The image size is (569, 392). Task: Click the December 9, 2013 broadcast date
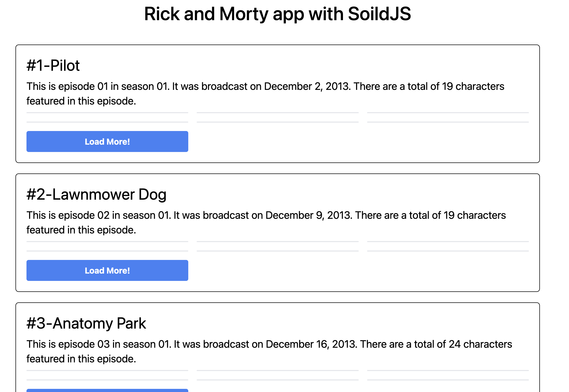click(309, 215)
